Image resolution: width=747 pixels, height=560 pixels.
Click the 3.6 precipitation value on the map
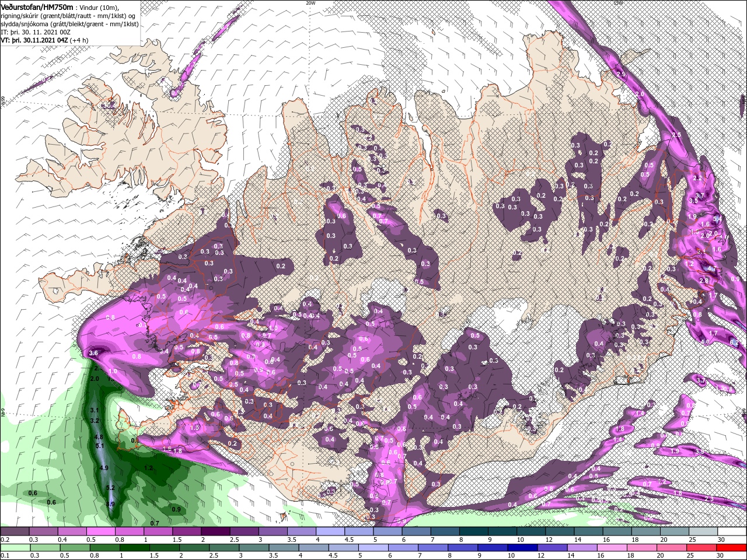[x=94, y=353]
